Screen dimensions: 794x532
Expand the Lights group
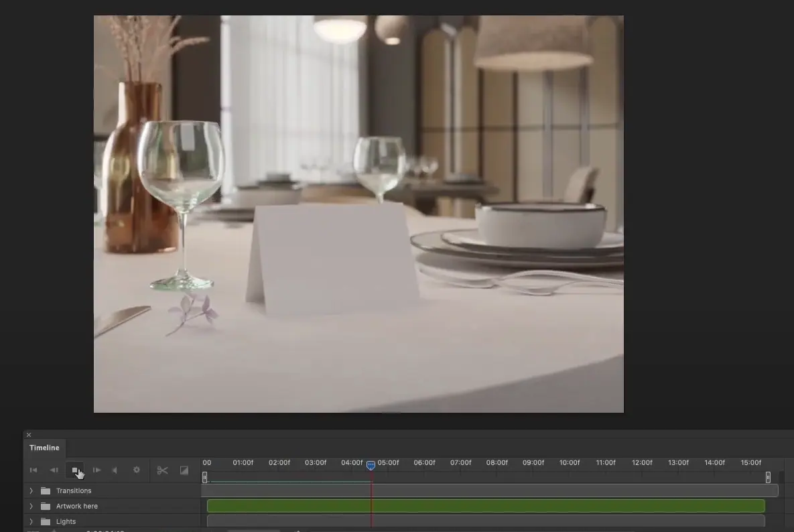click(31, 521)
